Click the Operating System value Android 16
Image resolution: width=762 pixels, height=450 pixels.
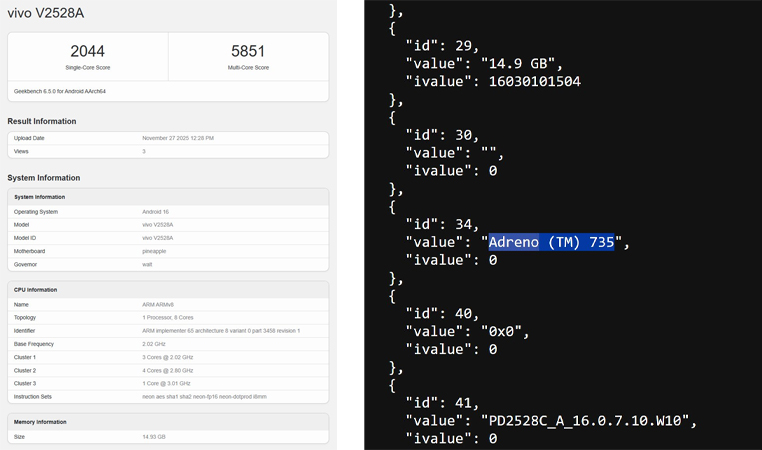click(x=159, y=212)
